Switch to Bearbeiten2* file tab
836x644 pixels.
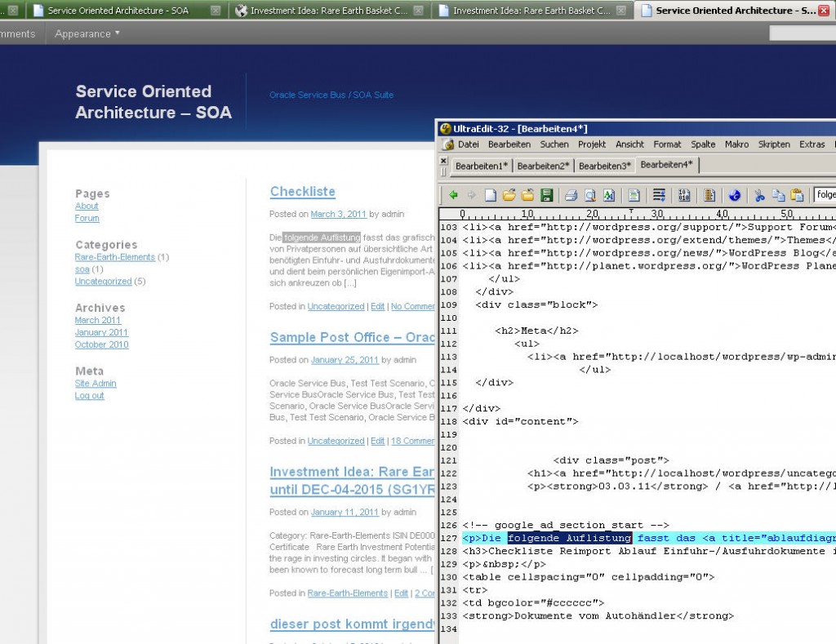[543, 166]
